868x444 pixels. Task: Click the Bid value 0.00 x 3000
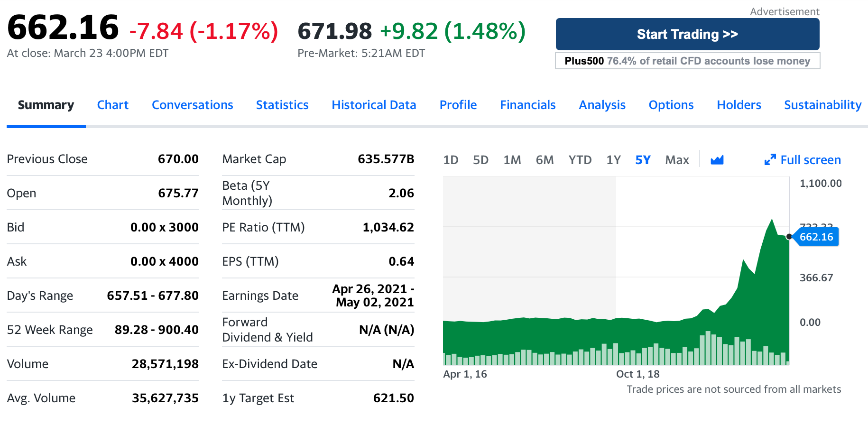pos(165,227)
